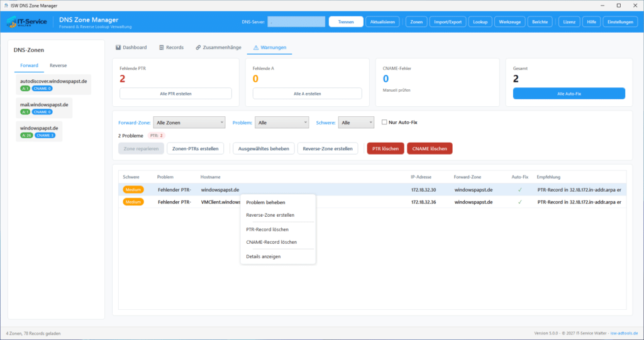The width and height of the screenshot is (644, 340).
Task: Click Ausgewähltes beheben button
Action: (x=264, y=149)
